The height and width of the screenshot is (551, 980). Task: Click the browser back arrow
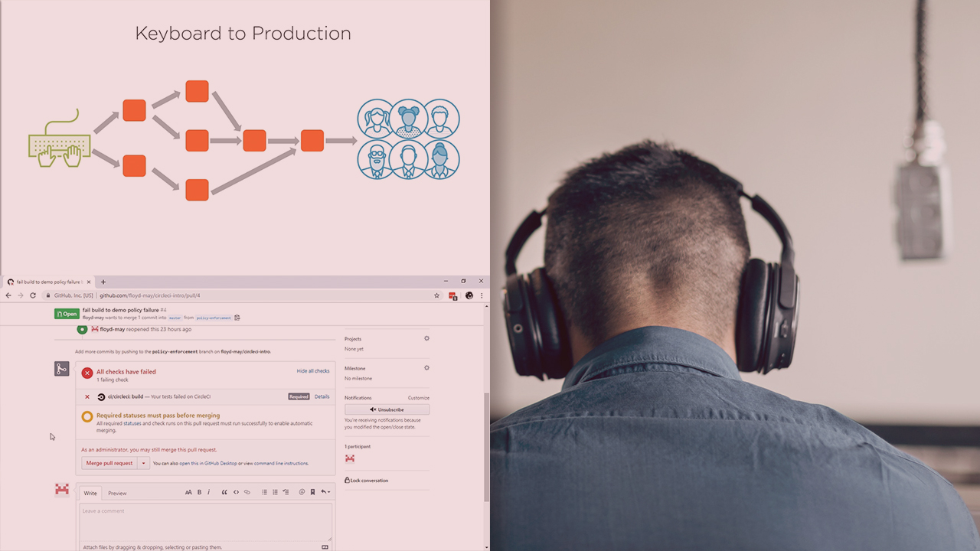click(x=8, y=295)
